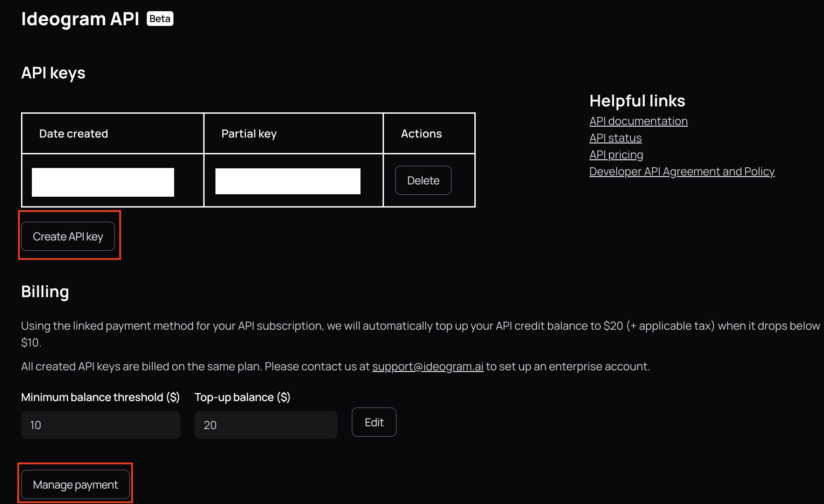This screenshot has width=824, height=504.
Task: Click the redacted partial key cell
Action: click(x=288, y=181)
